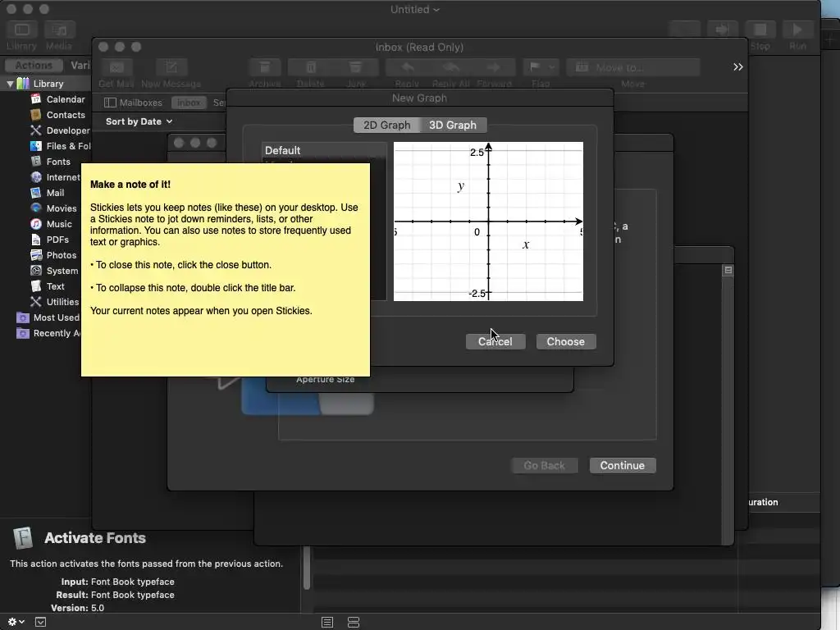
Task: Select the Actions tab in Automator
Action: 34,66
